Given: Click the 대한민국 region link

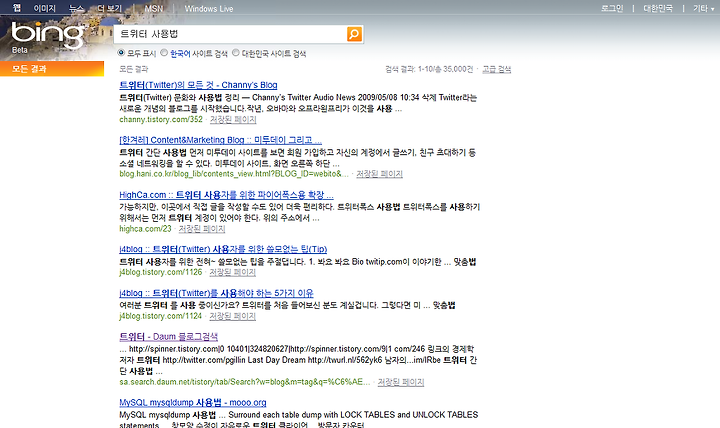Looking at the screenshot, I should [658, 8].
